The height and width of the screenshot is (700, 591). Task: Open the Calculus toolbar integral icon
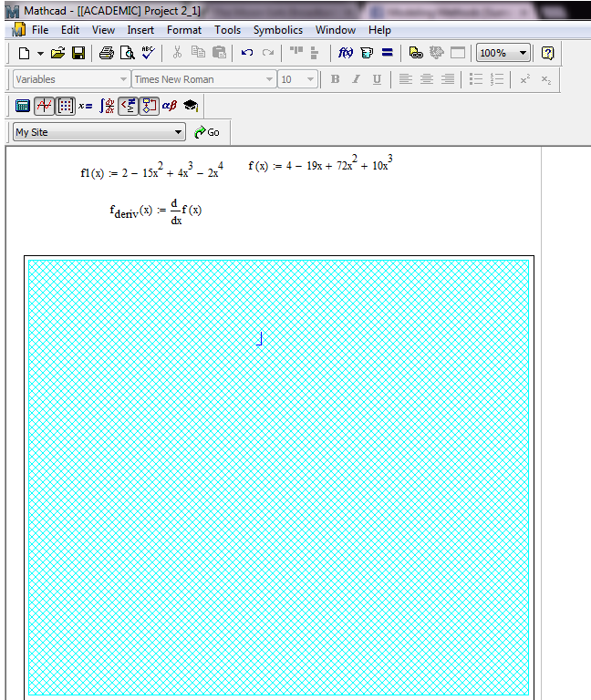click(108, 106)
